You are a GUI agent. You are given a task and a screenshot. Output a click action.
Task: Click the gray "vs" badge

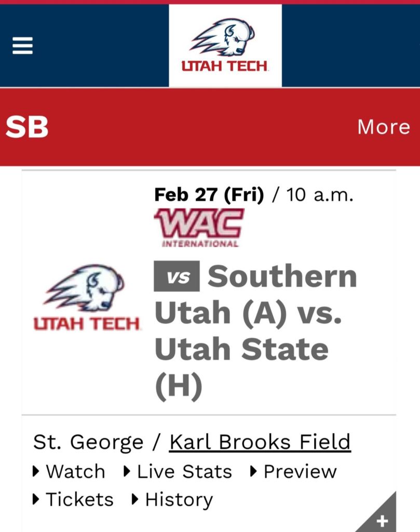click(x=177, y=276)
